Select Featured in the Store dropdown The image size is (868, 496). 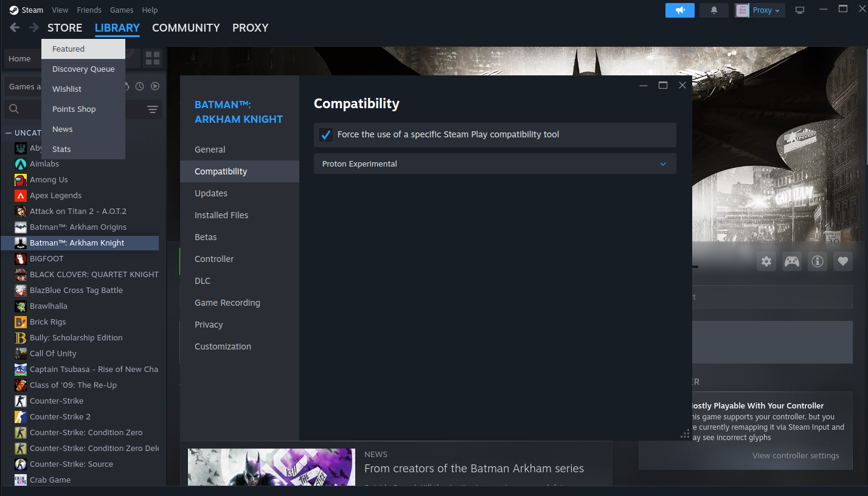point(83,49)
